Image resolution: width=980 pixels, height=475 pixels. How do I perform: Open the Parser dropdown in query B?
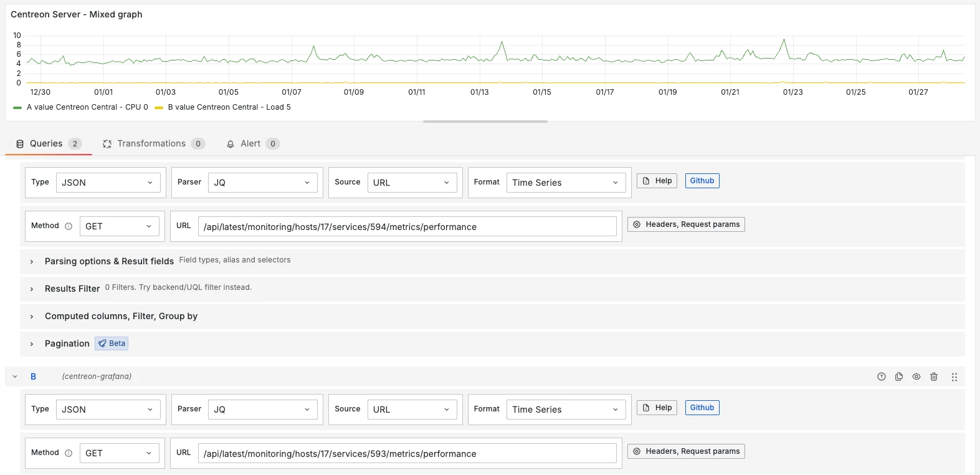pos(262,410)
